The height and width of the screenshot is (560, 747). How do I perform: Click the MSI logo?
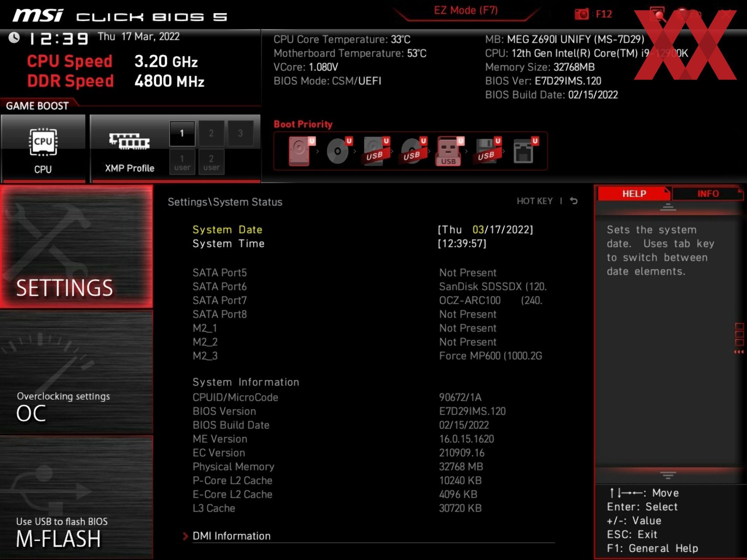[38, 16]
